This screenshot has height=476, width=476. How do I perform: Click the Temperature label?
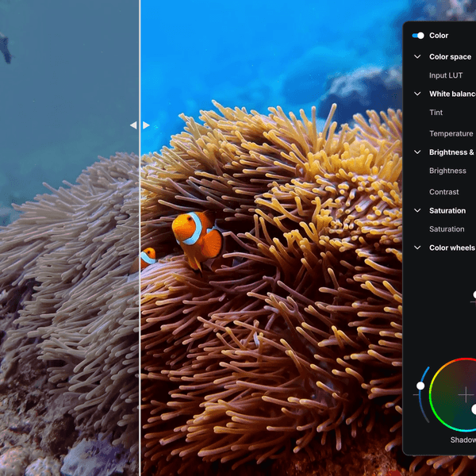click(x=451, y=133)
